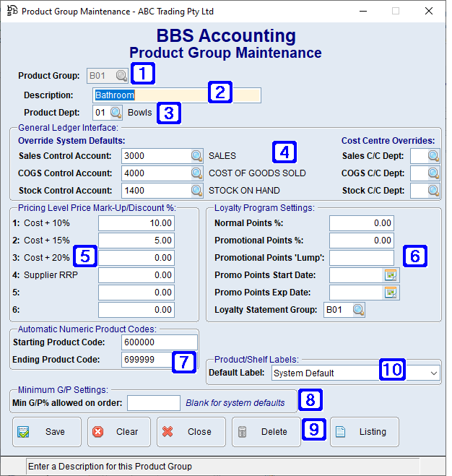This screenshot has height=476, width=452.
Task: Click pricing level 3 Cost + 20% field
Action: click(136, 258)
